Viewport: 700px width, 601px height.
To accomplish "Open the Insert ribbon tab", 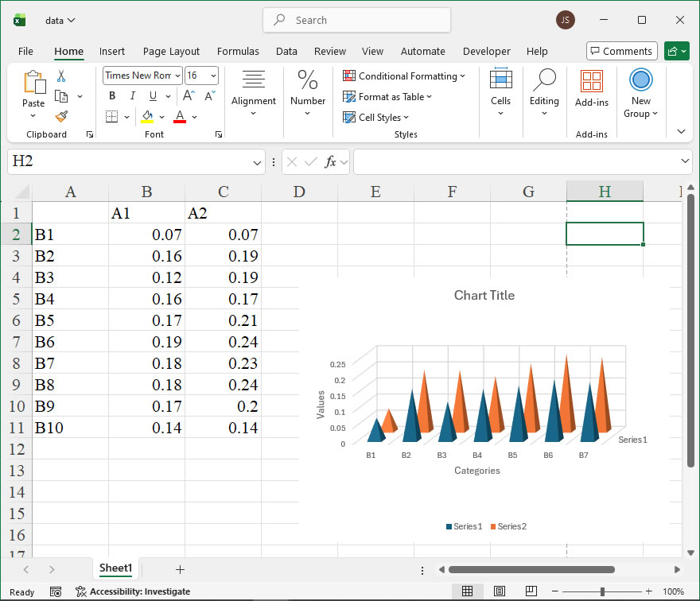I will click(x=112, y=51).
